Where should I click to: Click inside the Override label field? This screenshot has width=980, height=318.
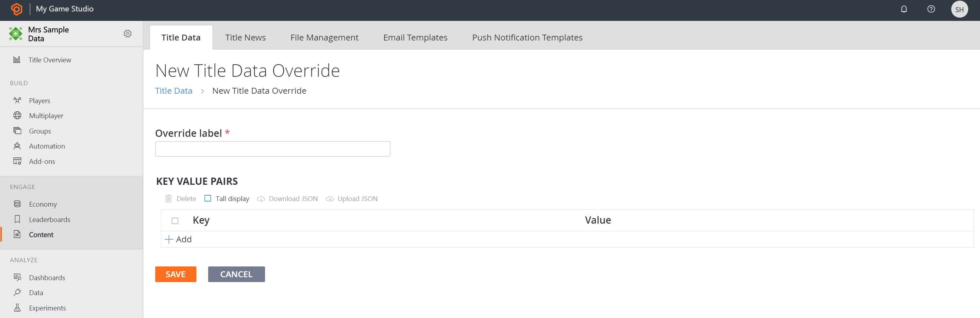[x=273, y=149]
